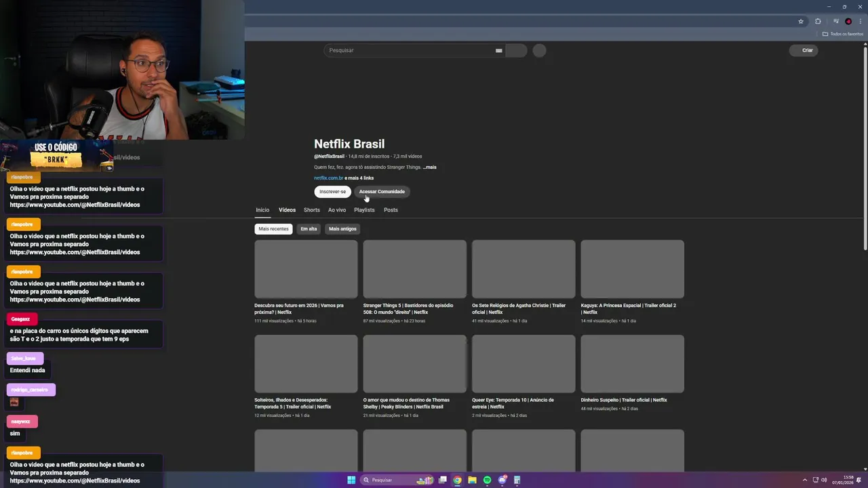Image resolution: width=868 pixels, height=488 pixels.
Task: Switch to the Ao vivo tab
Action: [x=337, y=209]
